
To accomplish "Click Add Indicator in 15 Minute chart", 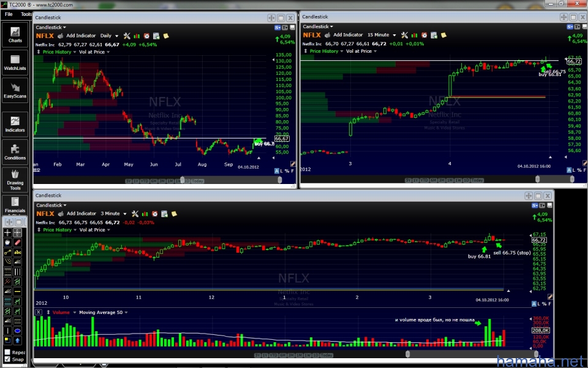I will [348, 34].
